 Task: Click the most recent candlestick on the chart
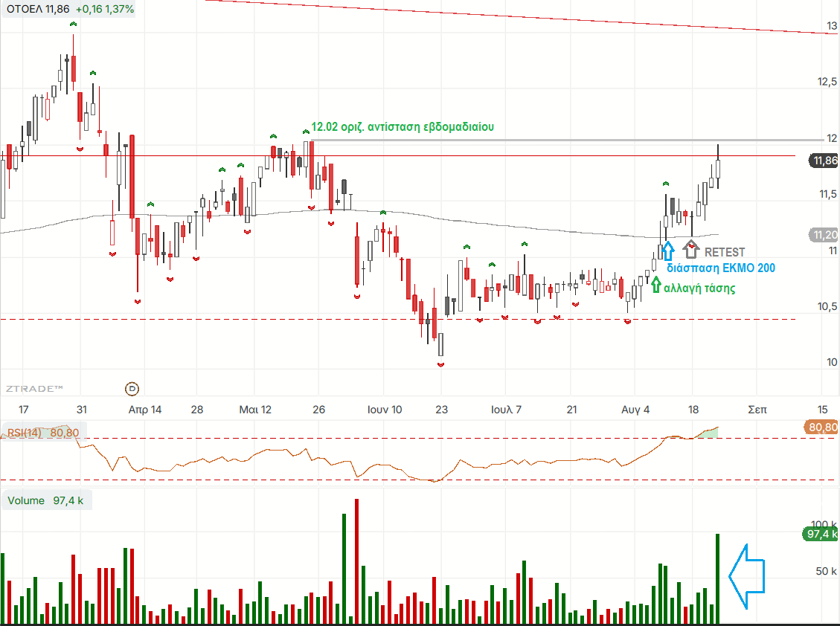click(718, 169)
